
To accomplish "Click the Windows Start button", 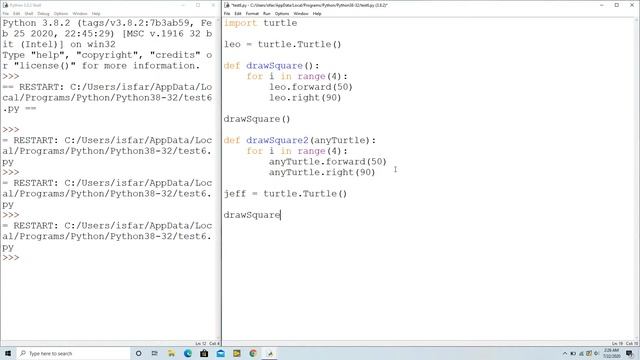I will [x=8, y=353].
